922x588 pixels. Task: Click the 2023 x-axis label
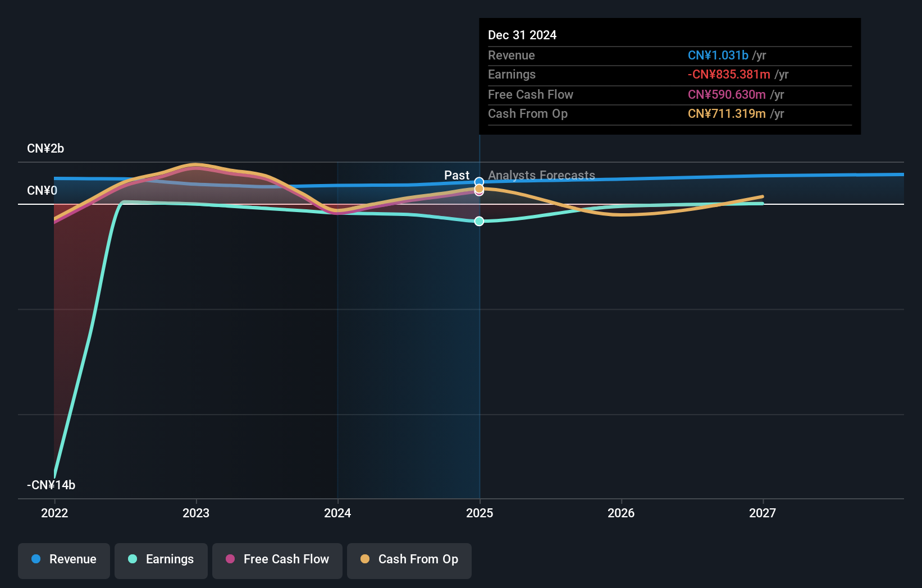pos(196,513)
